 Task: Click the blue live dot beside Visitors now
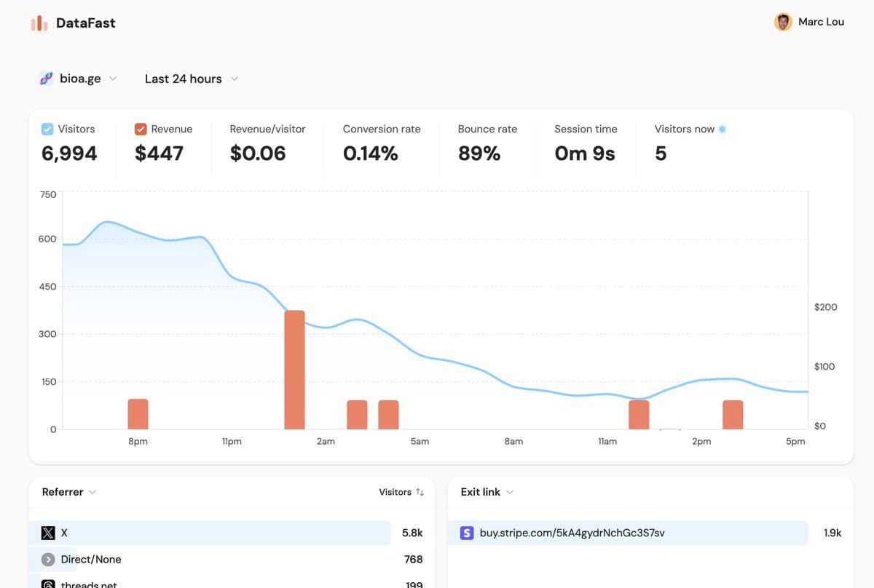[x=723, y=129]
